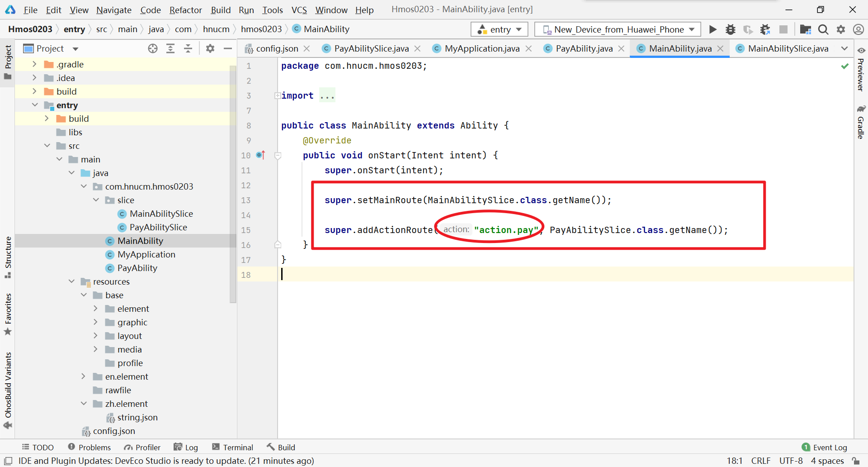Switch to the PayAbilitySlice.java tab
This screenshot has width=868, height=467.
tap(371, 48)
